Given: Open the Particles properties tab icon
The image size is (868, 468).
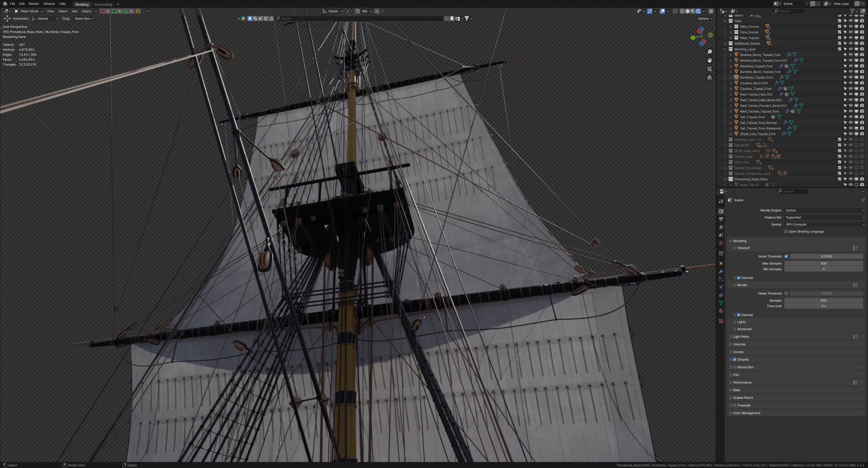Looking at the screenshot, I should (x=721, y=279).
